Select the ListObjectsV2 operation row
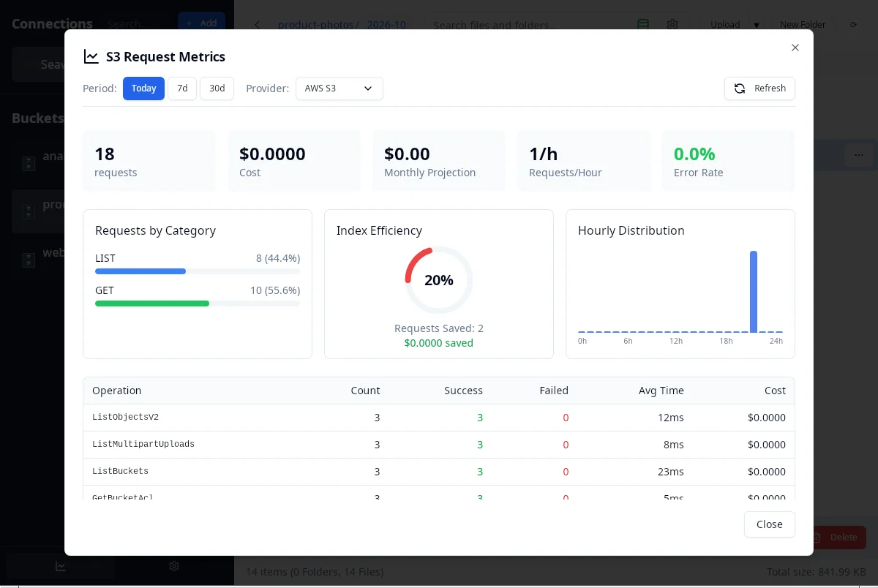The image size is (878, 588). pyautogui.click(x=439, y=418)
